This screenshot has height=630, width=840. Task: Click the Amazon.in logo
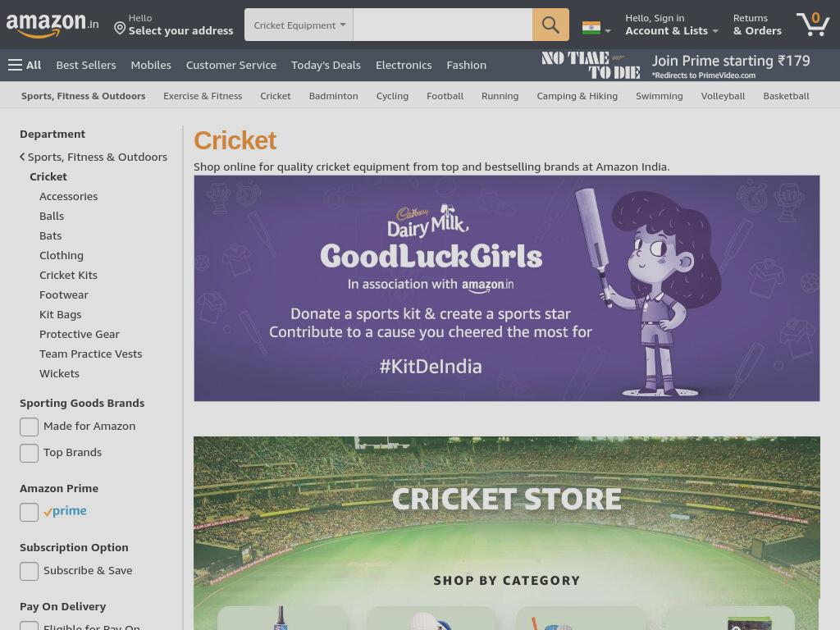click(52, 25)
